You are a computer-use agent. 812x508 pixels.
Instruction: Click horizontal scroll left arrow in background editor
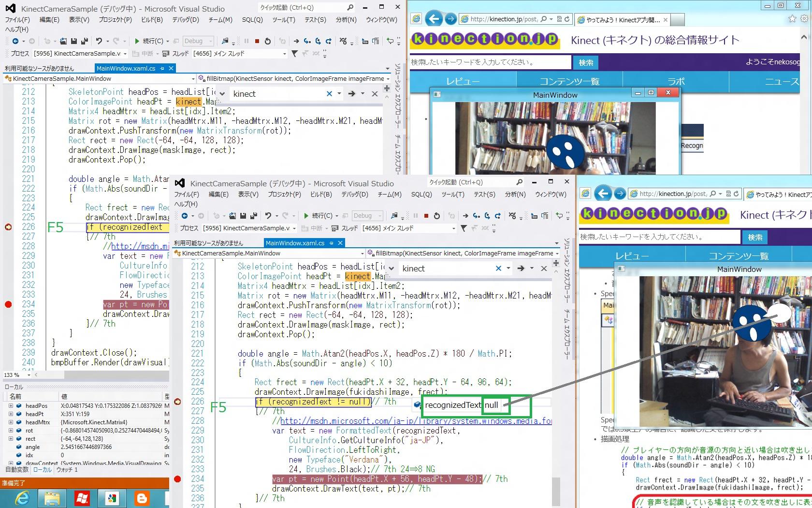(36, 374)
